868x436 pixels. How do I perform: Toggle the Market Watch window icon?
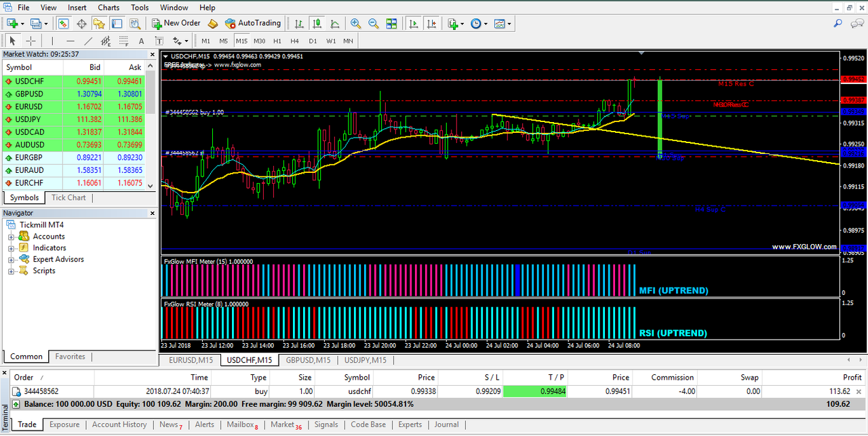click(63, 23)
